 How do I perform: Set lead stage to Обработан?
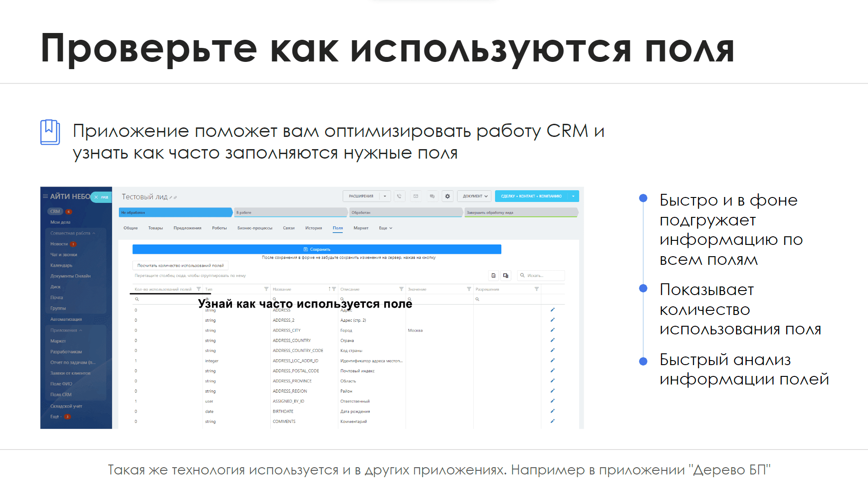(x=406, y=212)
